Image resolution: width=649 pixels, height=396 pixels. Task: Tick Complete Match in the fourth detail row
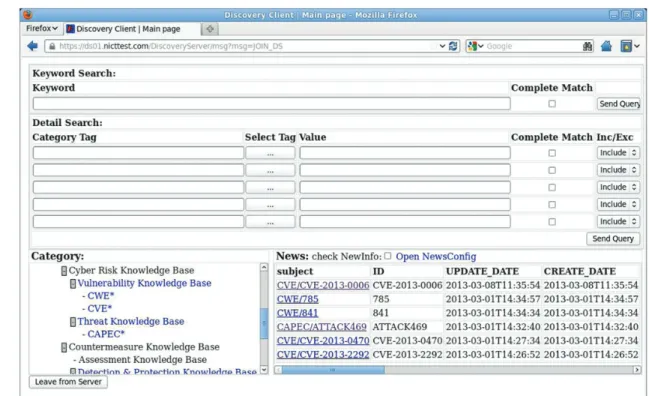pos(552,204)
